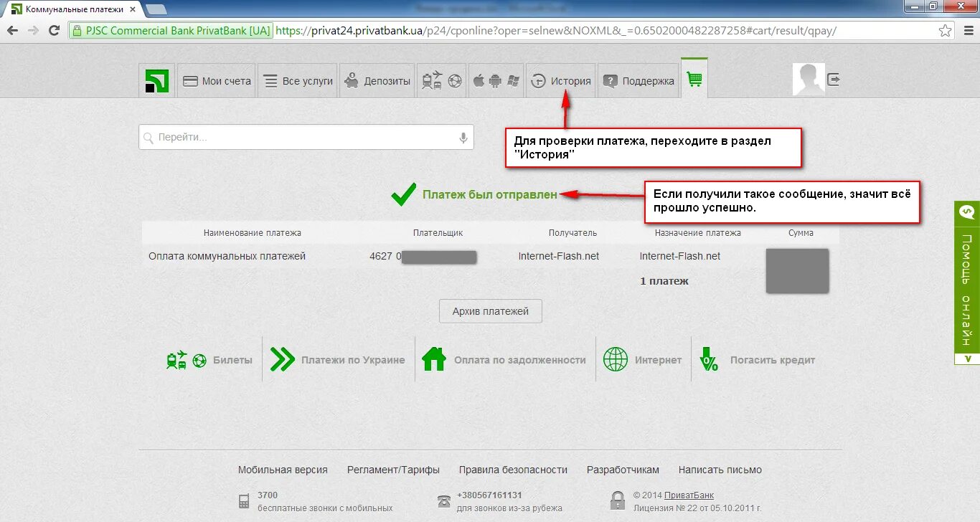
Task: Open the user profile avatar picture
Action: [x=809, y=80]
